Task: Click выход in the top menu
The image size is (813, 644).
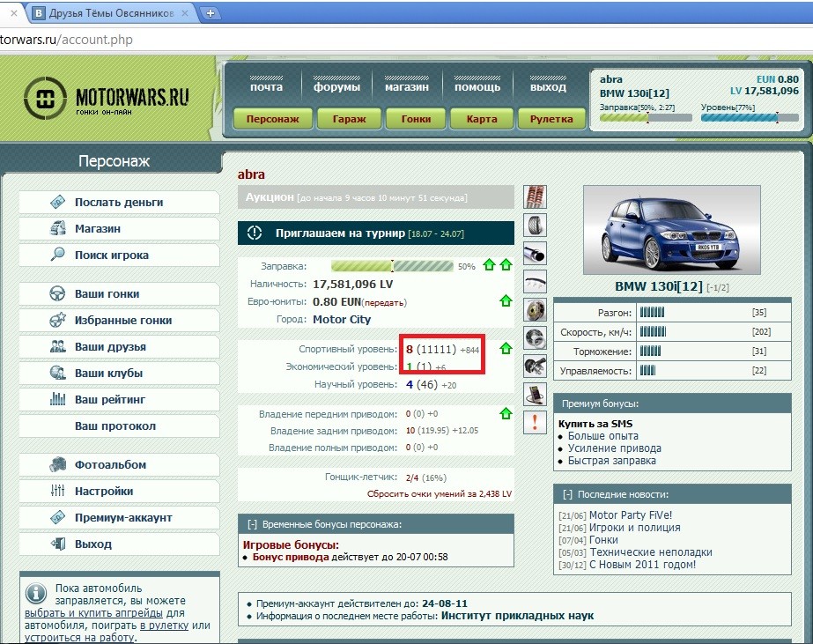Action: 548,86
